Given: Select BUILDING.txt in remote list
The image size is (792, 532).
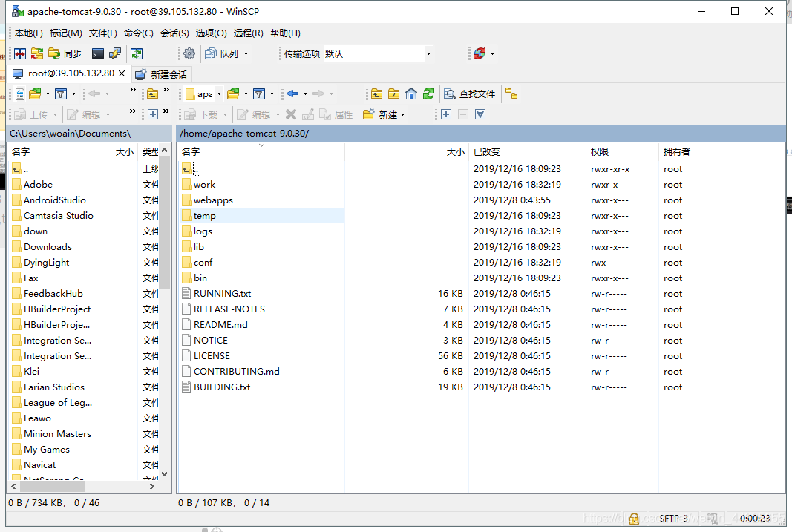Looking at the screenshot, I should (222, 387).
